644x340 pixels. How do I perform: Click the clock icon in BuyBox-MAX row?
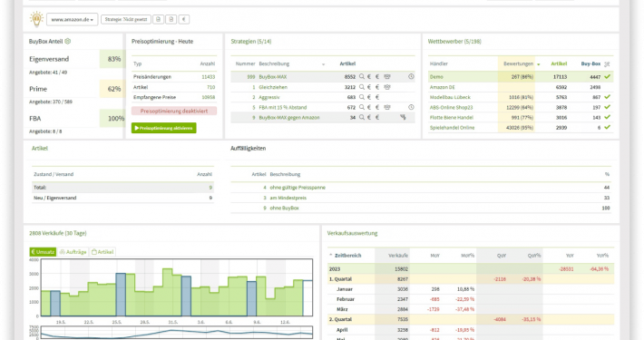[x=411, y=76]
